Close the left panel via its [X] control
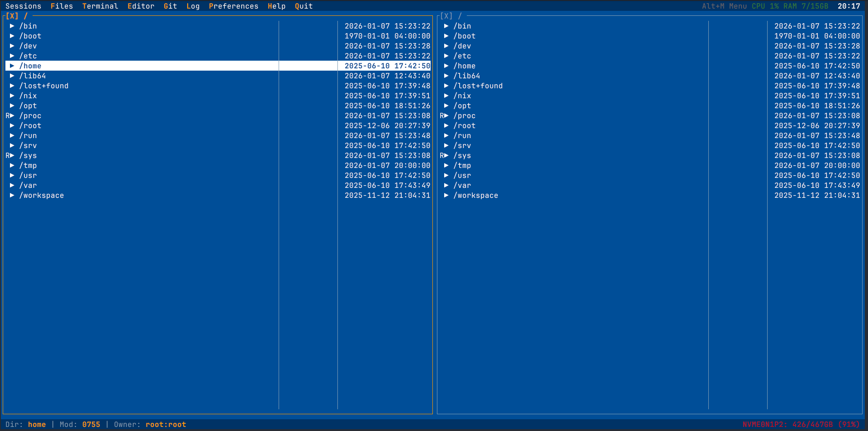 coord(11,15)
